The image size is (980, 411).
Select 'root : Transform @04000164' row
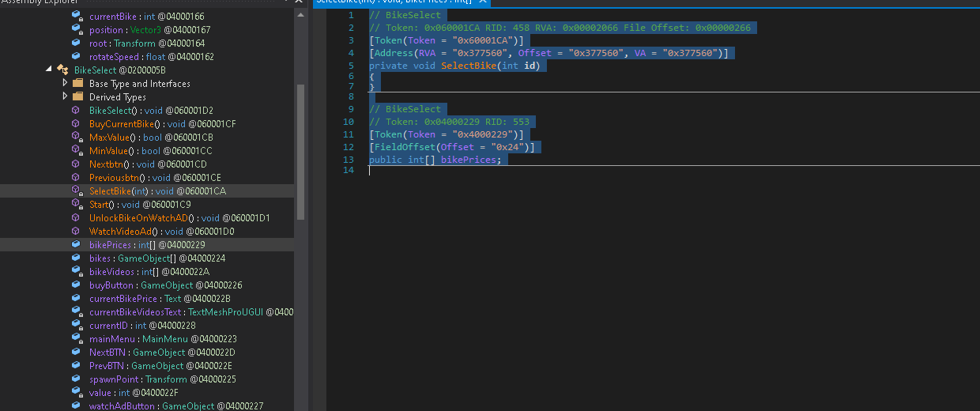pos(147,43)
